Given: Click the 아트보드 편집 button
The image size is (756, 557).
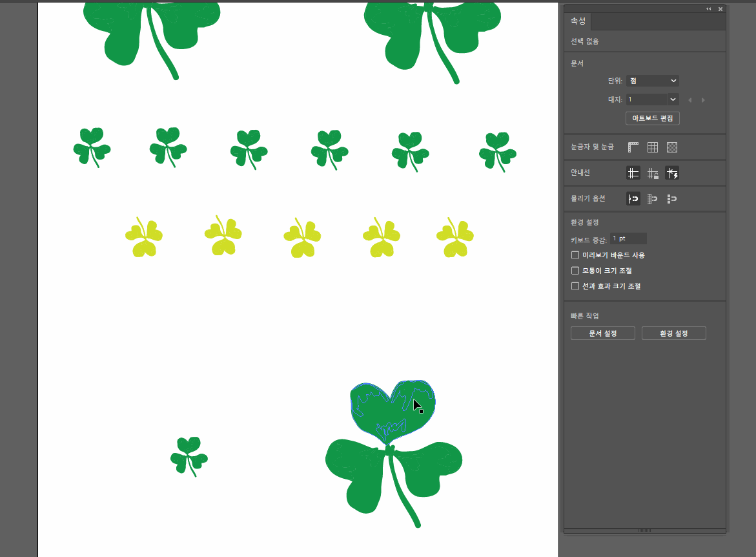Looking at the screenshot, I should pyautogui.click(x=652, y=118).
